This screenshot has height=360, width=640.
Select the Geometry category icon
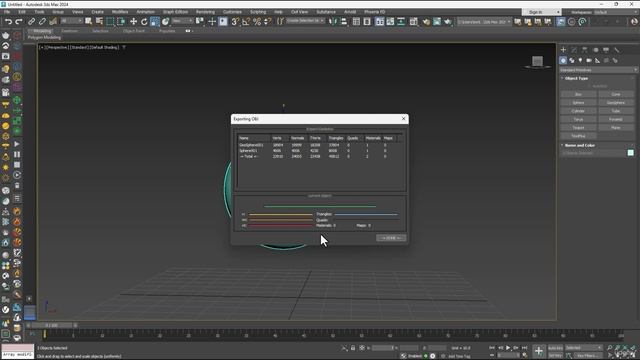tap(563, 60)
